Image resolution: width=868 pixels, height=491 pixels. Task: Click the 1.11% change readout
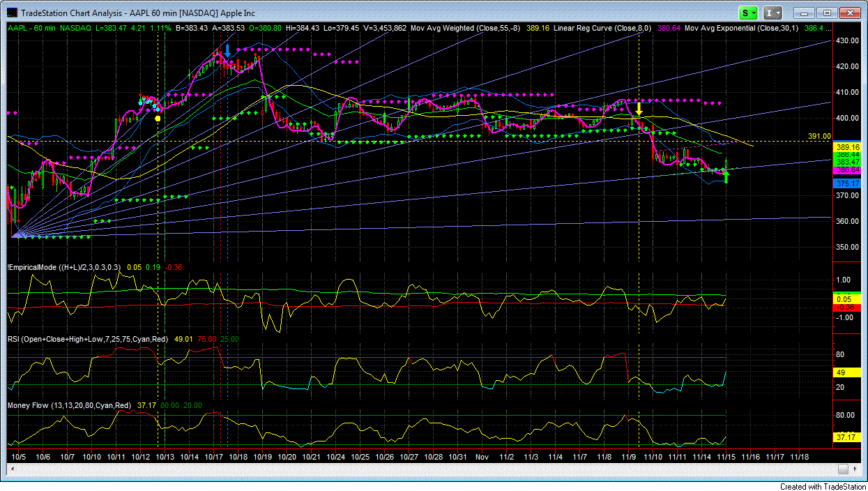[160, 29]
